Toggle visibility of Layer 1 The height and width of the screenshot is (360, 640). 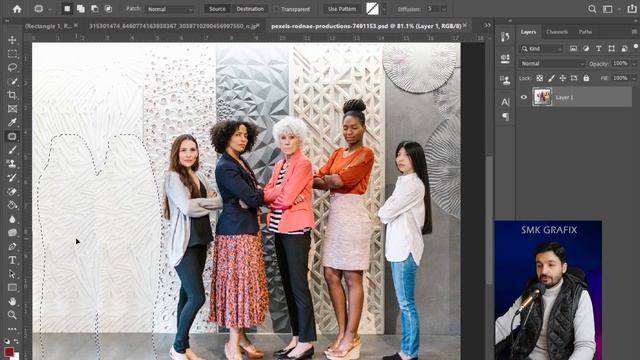click(524, 97)
